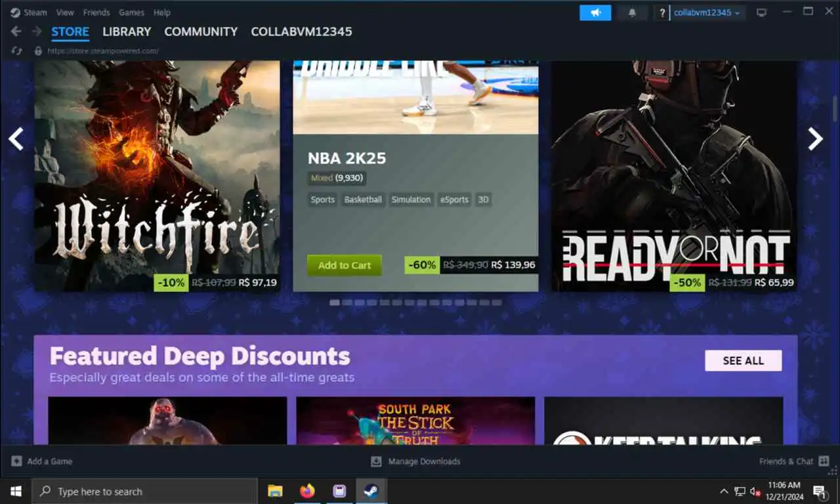Click the Add a Game label
The image size is (840, 504).
coord(50,461)
